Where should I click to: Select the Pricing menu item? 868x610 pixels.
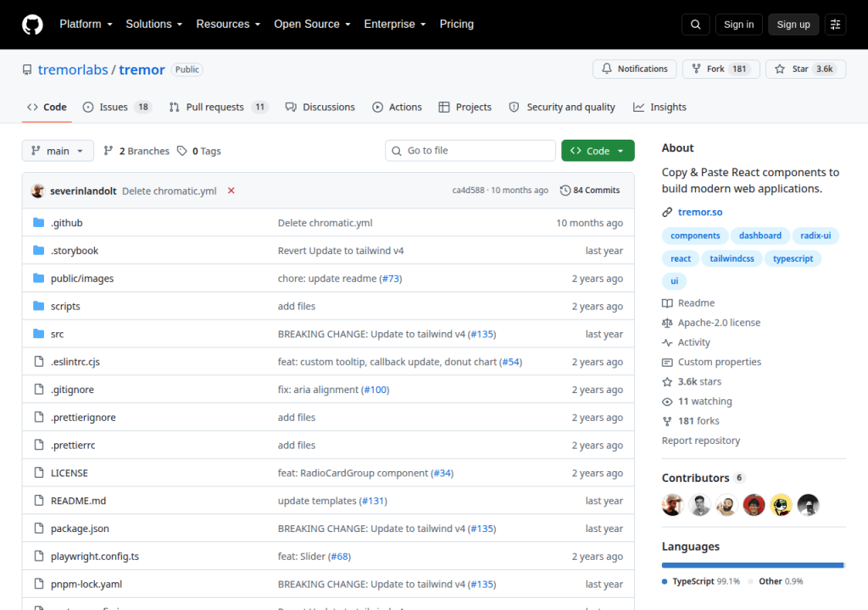[x=457, y=25]
